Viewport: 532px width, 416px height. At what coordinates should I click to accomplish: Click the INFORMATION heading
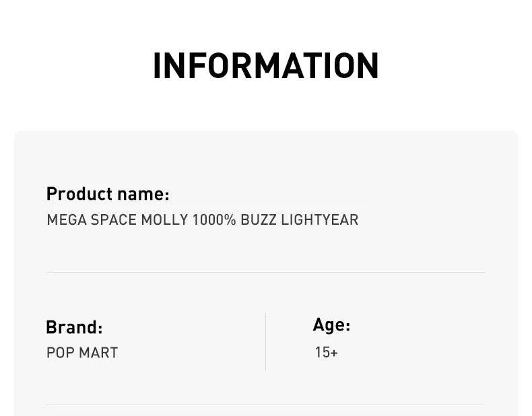(265, 66)
